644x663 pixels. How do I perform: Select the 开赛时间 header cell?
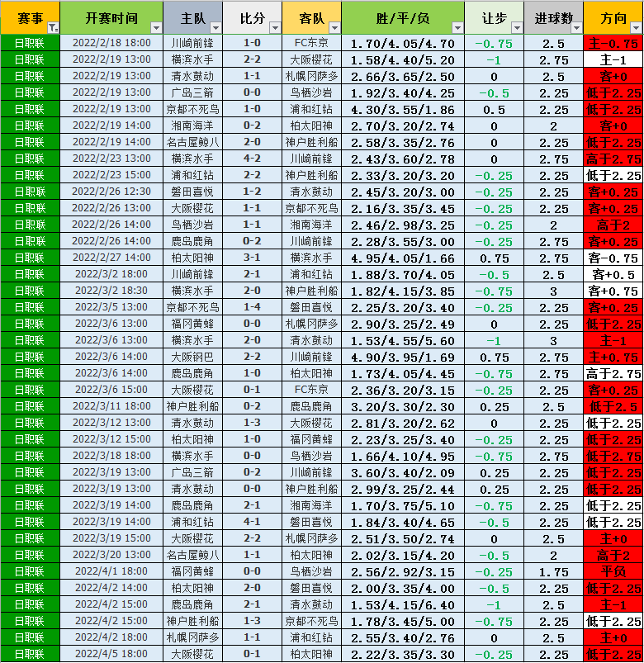(111, 18)
